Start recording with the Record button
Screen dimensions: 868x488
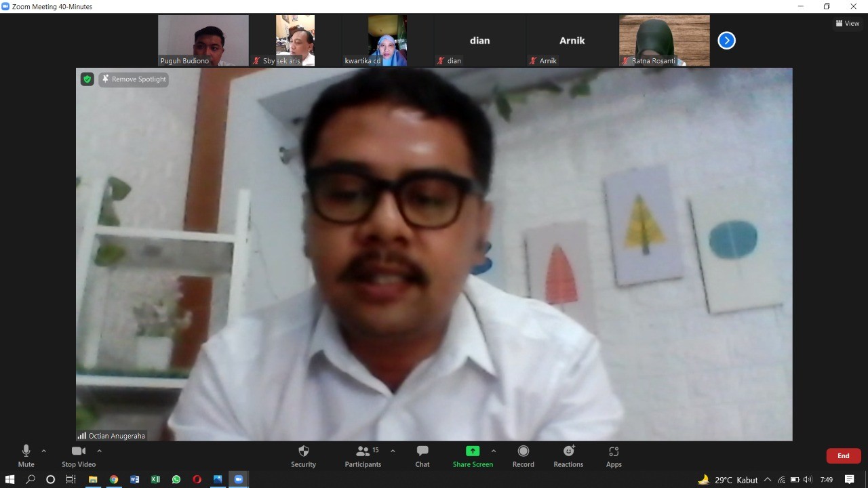point(523,456)
